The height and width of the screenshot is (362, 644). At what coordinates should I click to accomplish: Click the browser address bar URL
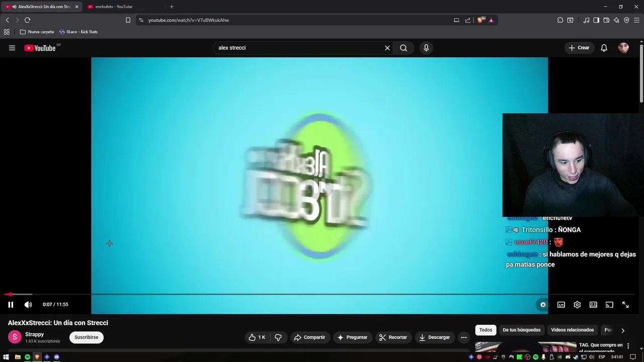189,20
